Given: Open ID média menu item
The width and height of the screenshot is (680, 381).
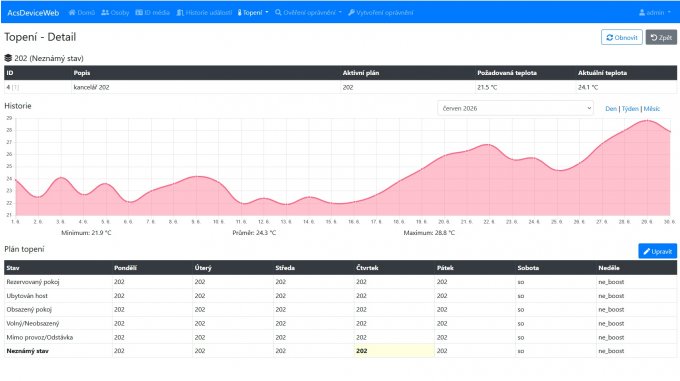Looking at the screenshot, I should click(x=152, y=13).
